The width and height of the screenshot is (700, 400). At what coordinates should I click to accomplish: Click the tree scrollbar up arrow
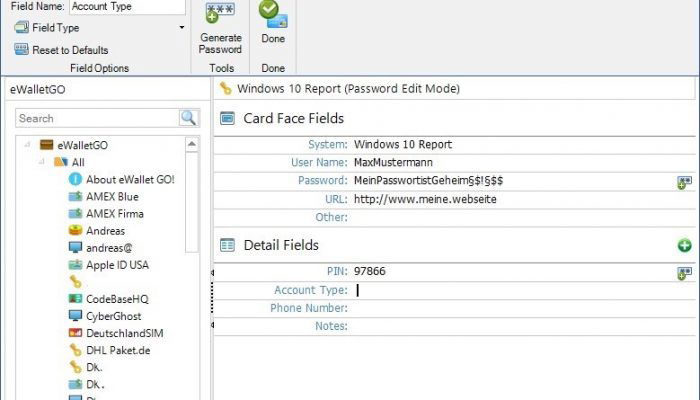coord(192,144)
